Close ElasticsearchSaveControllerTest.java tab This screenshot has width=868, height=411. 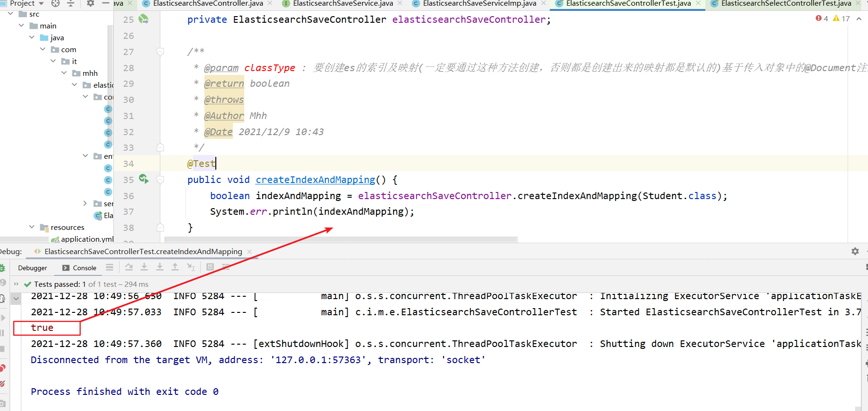click(x=698, y=3)
